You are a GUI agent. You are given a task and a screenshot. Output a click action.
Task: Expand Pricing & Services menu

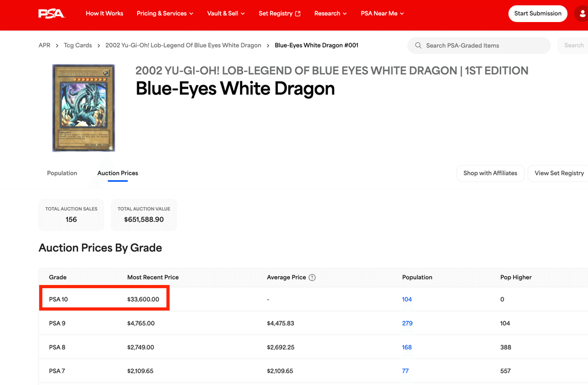click(x=165, y=14)
